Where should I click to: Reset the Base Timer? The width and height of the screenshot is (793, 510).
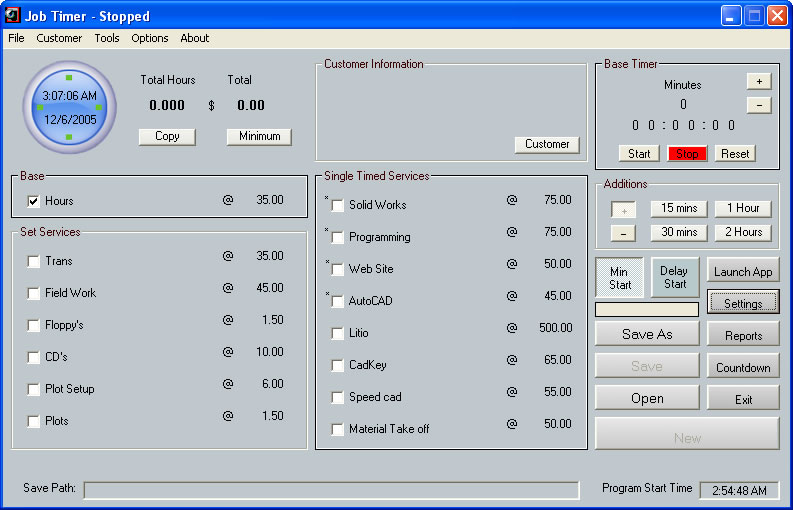[x=735, y=154]
